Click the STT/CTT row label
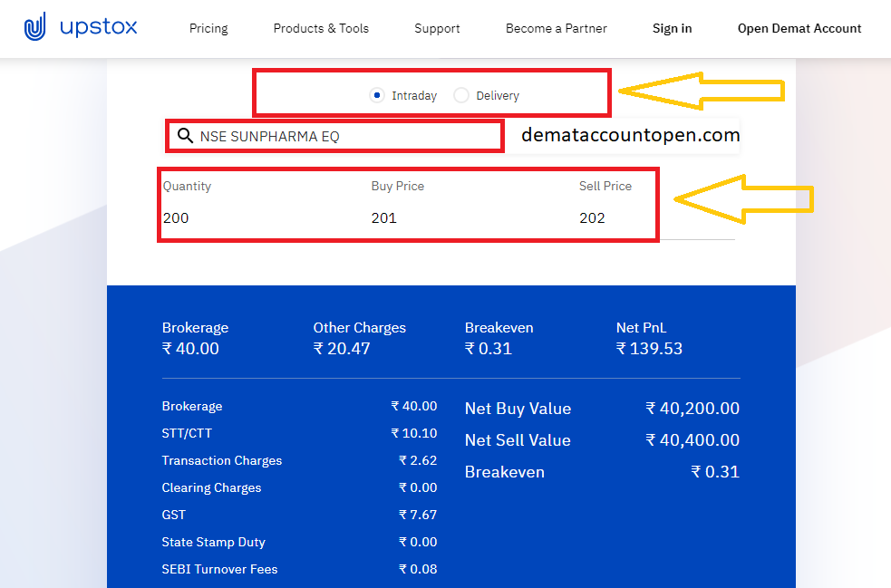Image resolution: width=891 pixels, height=588 pixels. (x=187, y=433)
